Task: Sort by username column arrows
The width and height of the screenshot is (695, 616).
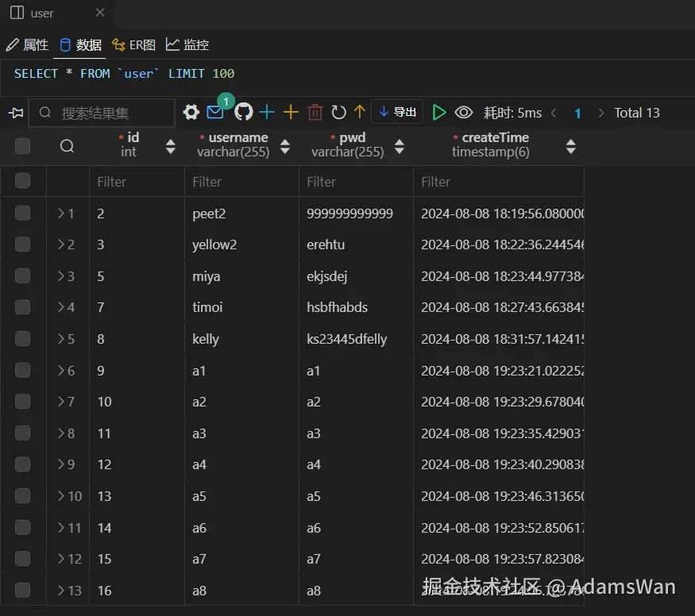Action: coord(285,146)
